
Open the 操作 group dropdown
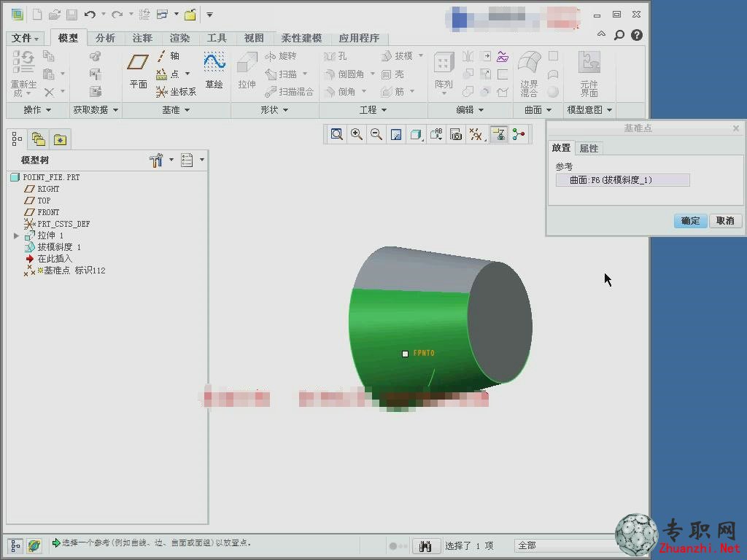(37, 110)
